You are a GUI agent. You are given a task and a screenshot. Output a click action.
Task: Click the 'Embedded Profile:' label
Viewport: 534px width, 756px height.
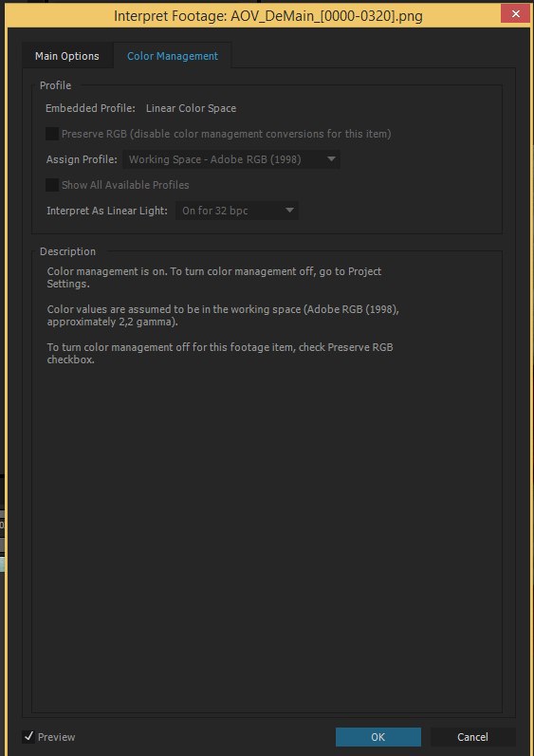coord(91,108)
